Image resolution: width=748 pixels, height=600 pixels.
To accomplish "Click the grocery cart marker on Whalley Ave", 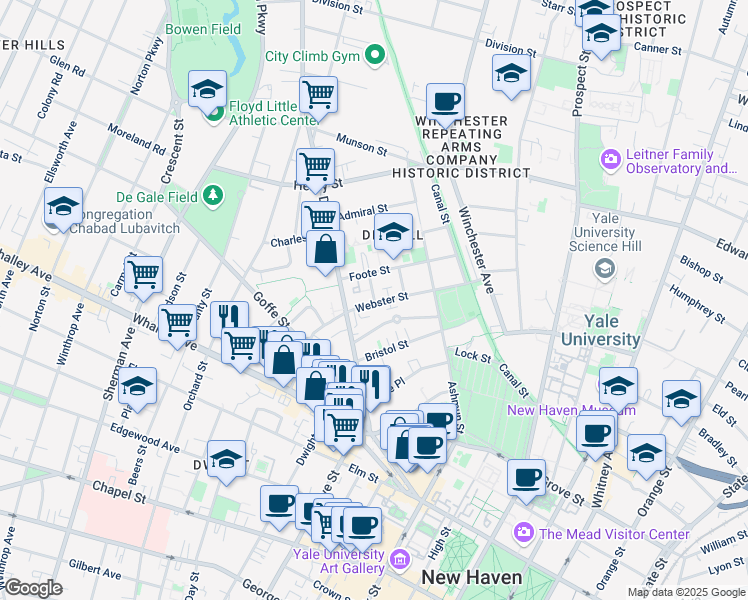I will click(177, 324).
